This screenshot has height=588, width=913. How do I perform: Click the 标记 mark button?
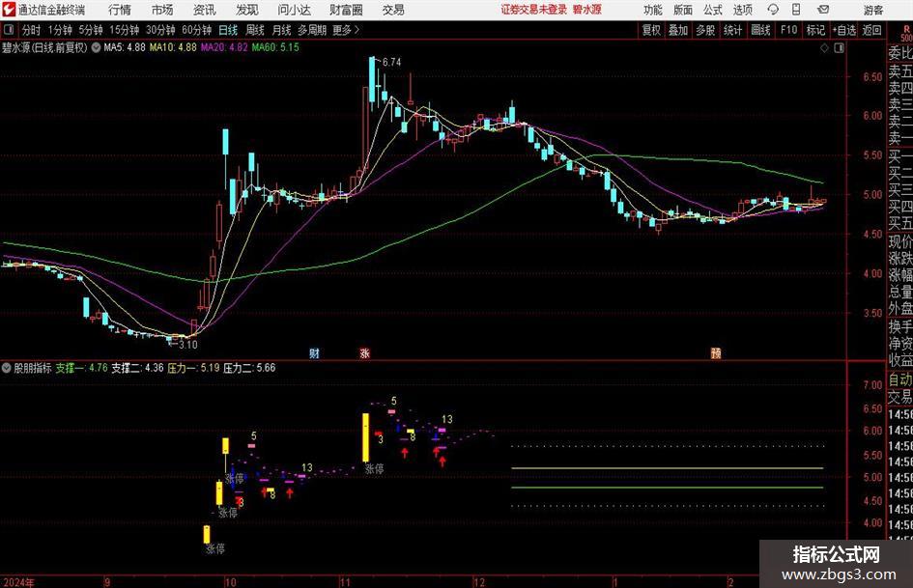pos(815,30)
